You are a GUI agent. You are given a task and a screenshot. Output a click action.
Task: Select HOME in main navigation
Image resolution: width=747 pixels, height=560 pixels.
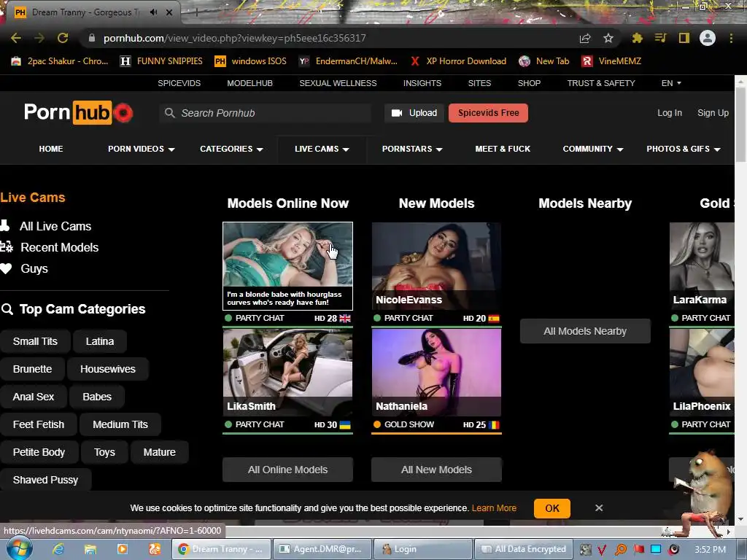[x=51, y=149]
